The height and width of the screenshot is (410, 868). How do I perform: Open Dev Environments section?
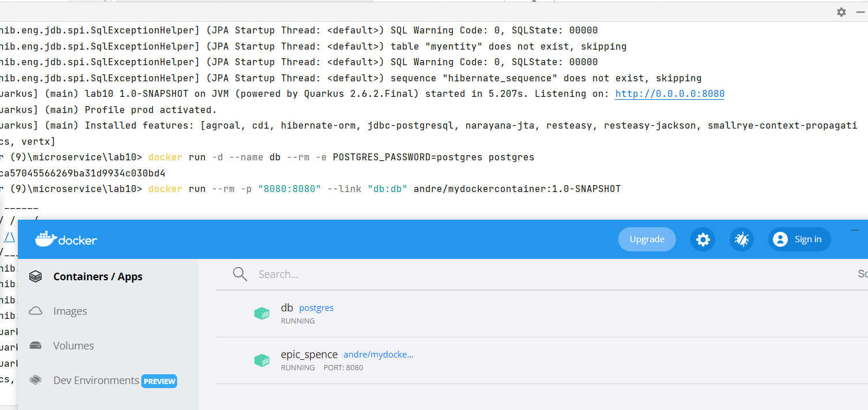(x=96, y=381)
